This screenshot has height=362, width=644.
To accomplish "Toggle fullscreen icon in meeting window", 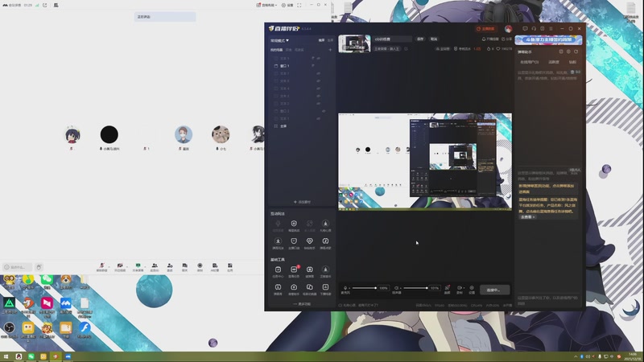I will pos(299,5).
